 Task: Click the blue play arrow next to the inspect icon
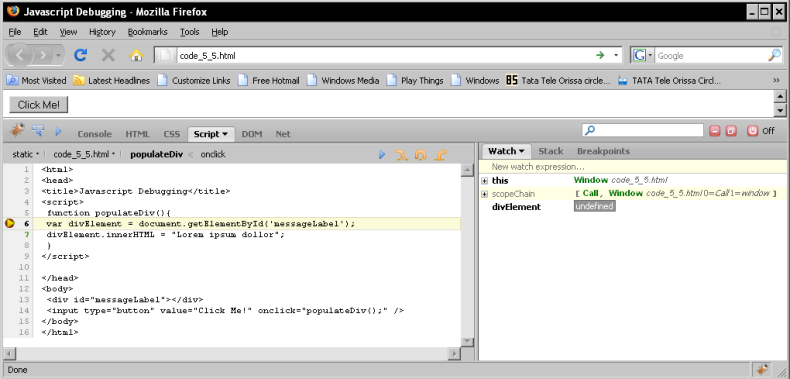tap(58, 132)
